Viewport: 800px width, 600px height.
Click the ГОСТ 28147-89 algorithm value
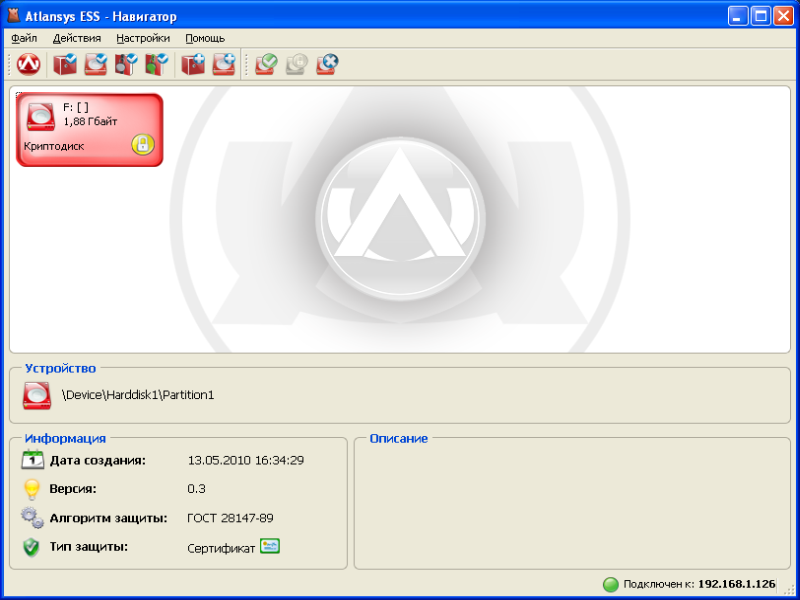(230, 518)
